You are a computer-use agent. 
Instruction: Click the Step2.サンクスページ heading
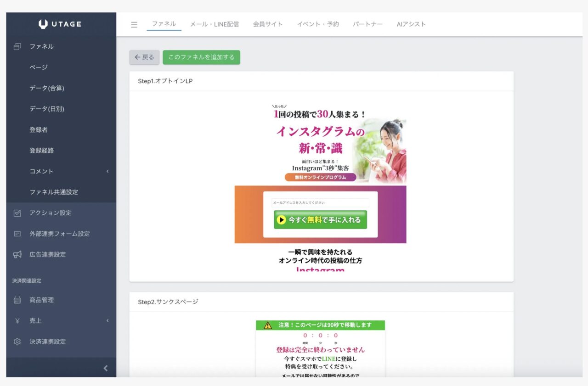[x=168, y=302]
